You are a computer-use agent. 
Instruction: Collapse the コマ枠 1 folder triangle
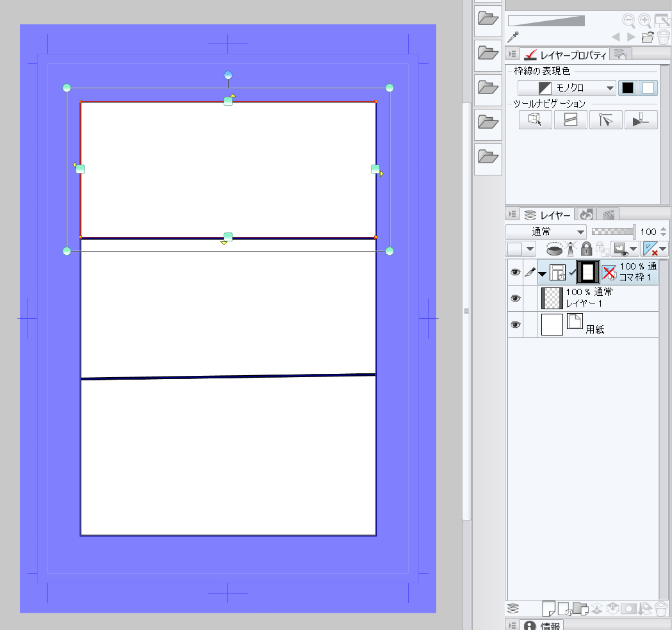[x=542, y=273]
